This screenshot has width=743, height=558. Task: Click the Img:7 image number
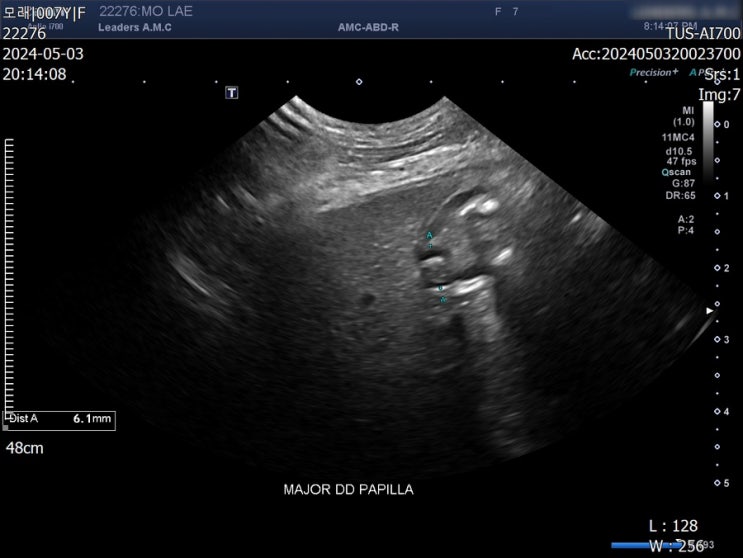point(719,95)
